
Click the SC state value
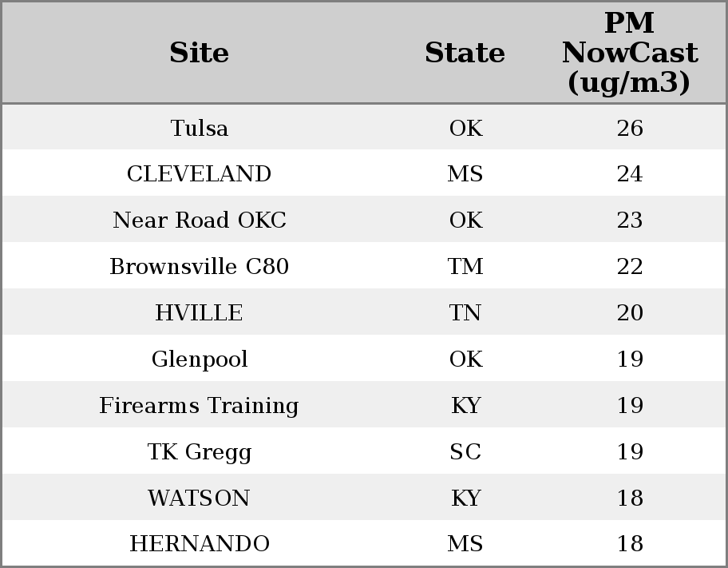(x=465, y=451)
